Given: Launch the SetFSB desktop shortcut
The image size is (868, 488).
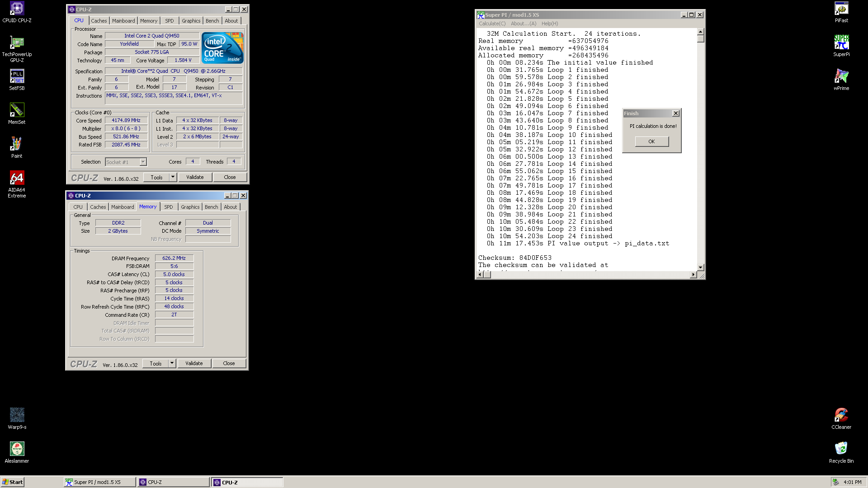Looking at the screenshot, I should click(17, 80).
